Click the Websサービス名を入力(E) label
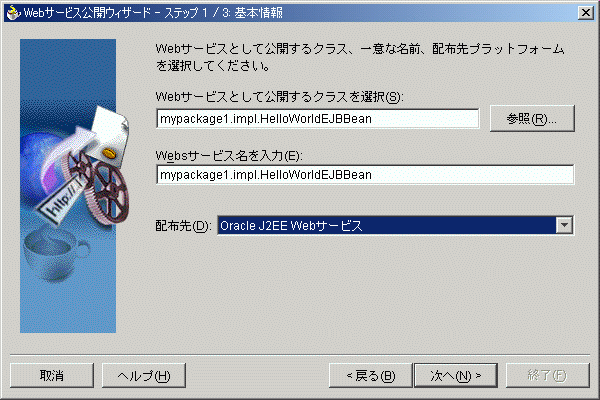The width and height of the screenshot is (600, 400). coord(229,155)
